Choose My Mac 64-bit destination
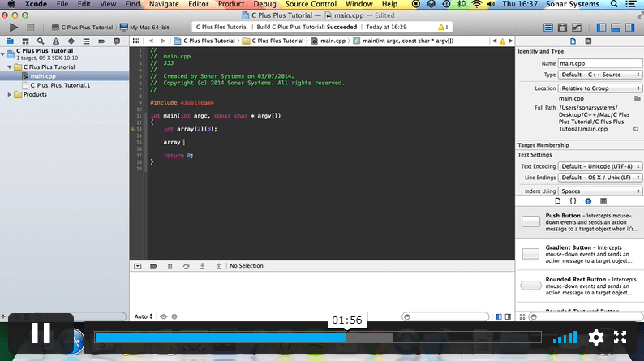Viewport: 644px width, 361px height. [x=144, y=28]
